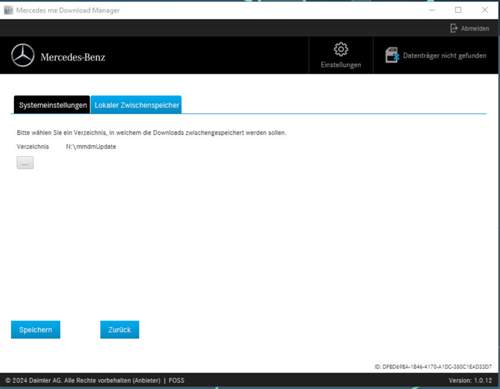Click the Abmelden logout icon
The image size is (500, 389).
(454, 28)
